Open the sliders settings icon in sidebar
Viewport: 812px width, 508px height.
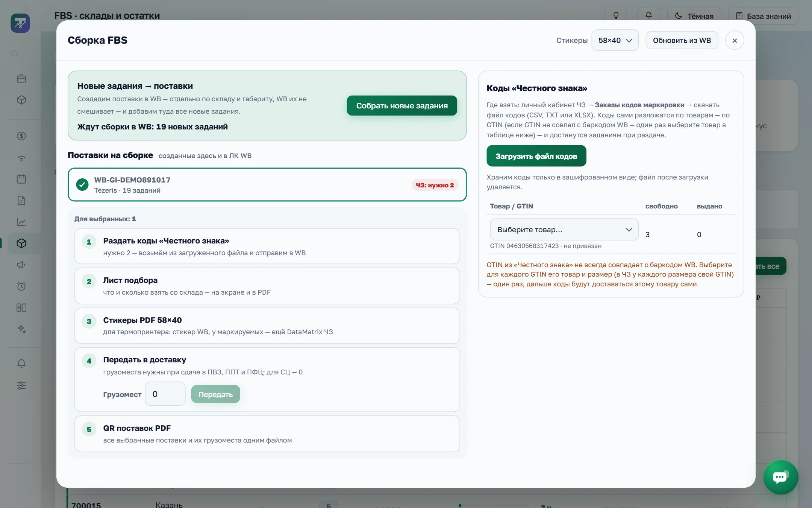tap(21, 385)
